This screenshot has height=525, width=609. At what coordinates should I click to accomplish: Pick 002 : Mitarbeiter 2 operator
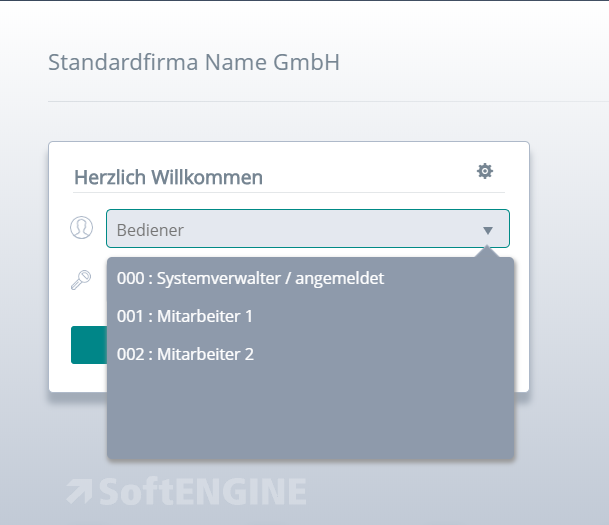point(185,354)
